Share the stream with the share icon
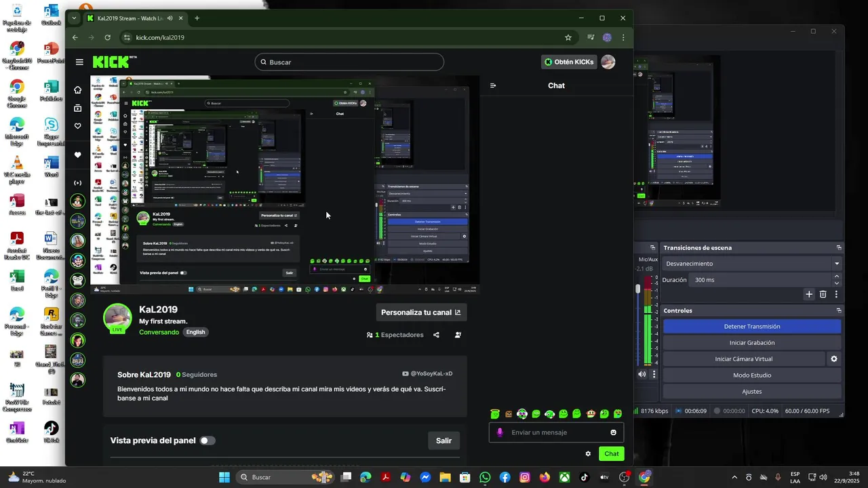This screenshot has width=868, height=488. (x=436, y=335)
